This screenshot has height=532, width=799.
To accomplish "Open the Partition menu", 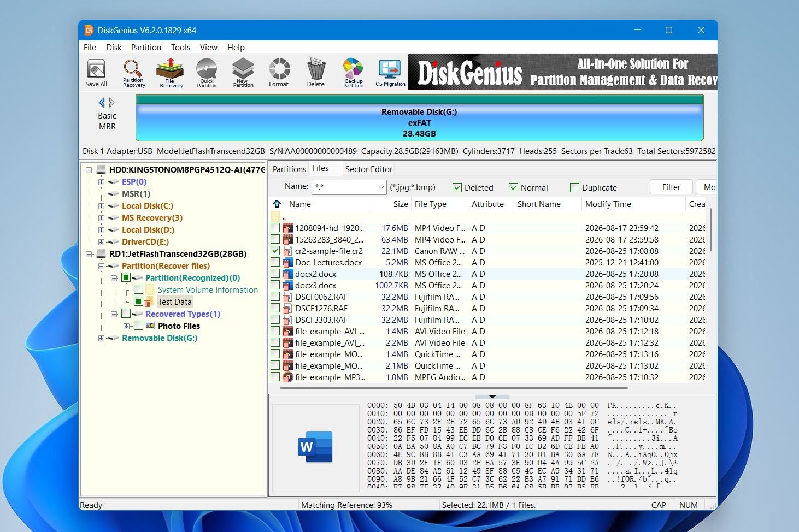I will (x=146, y=48).
